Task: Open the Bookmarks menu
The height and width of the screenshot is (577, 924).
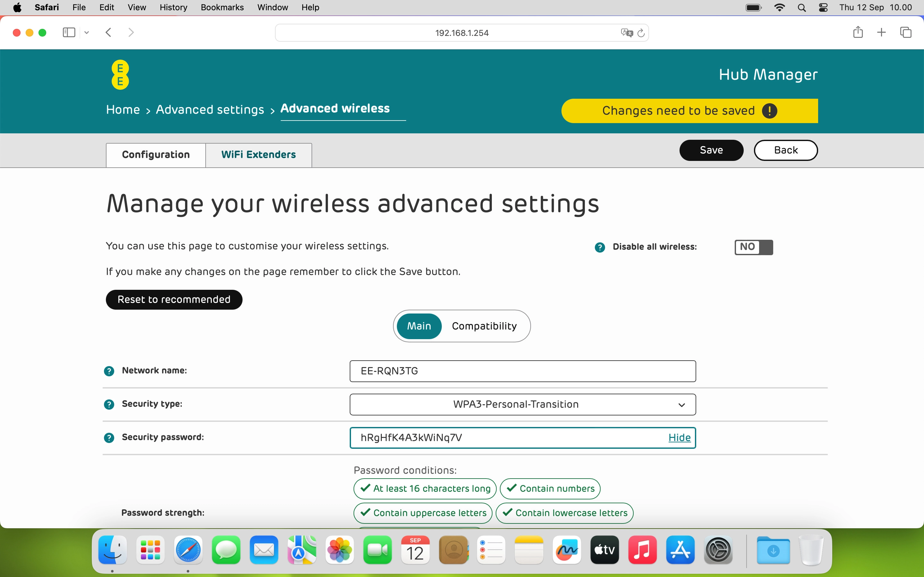Action: pyautogui.click(x=222, y=7)
